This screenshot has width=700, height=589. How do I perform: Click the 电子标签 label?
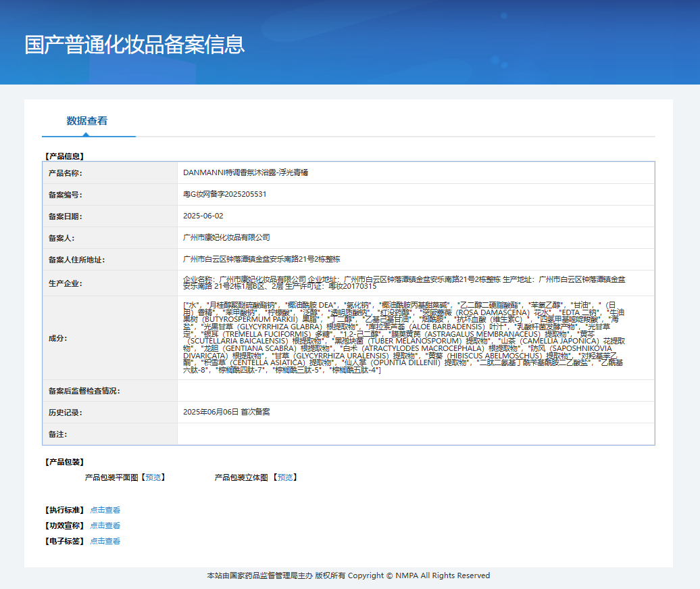(x=65, y=541)
